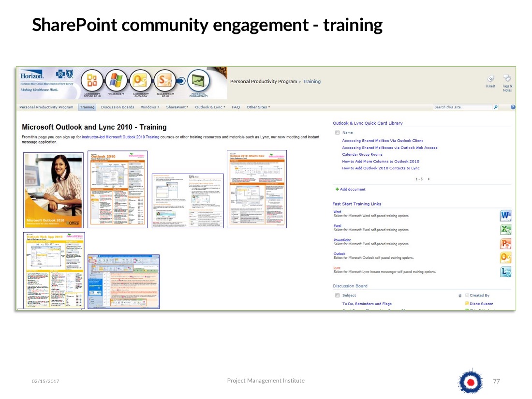The height and width of the screenshot is (399, 532).
Task: Click the search magnifier icon
Action: click(x=496, y=107)
